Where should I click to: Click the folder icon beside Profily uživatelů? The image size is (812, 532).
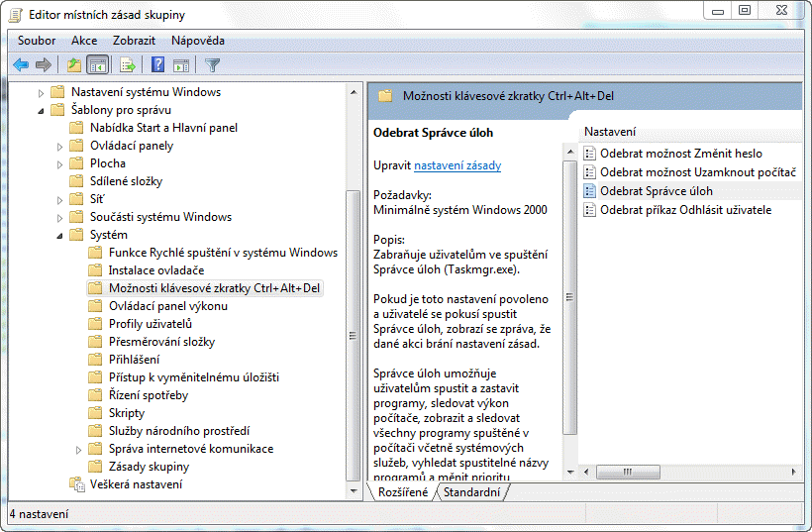coord(95,324)
